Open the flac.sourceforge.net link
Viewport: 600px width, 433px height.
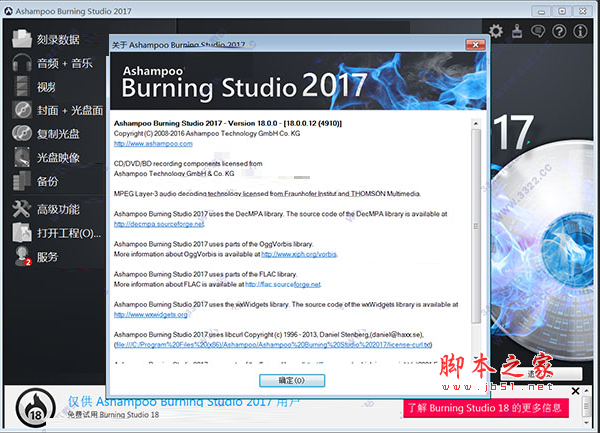click(x=283, y=284)
